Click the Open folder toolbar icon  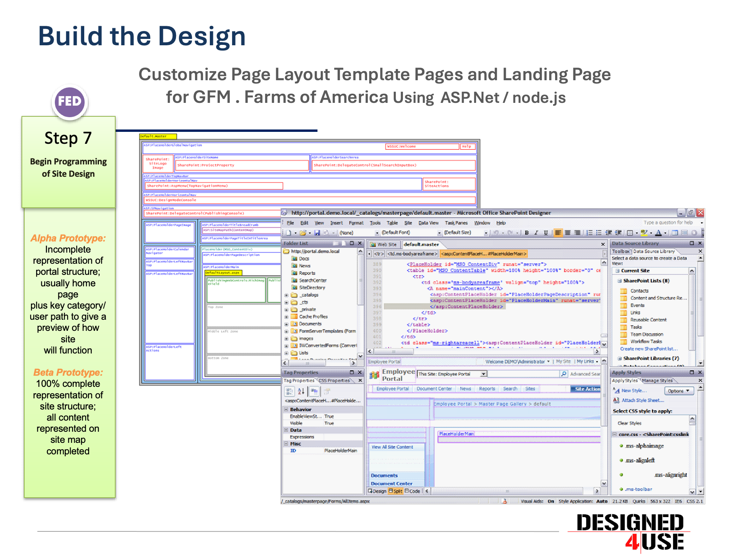point(303,233)
